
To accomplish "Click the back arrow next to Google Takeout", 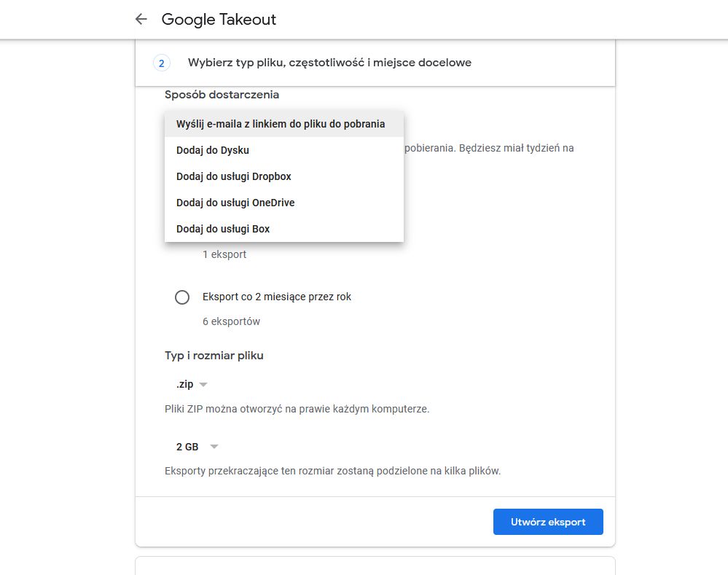I will pos(141,19).
